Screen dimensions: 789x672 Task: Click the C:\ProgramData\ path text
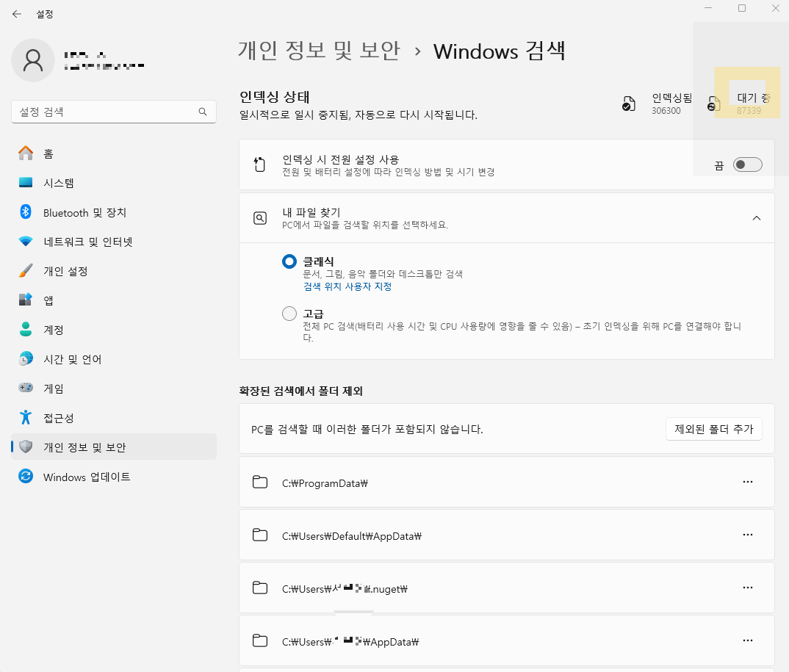[325, 483]
